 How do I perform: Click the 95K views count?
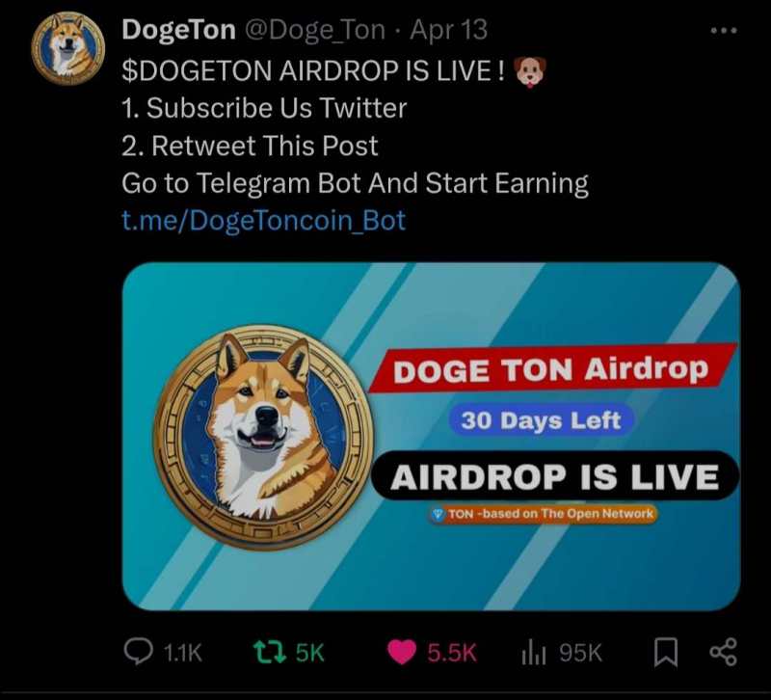point(580,653)
